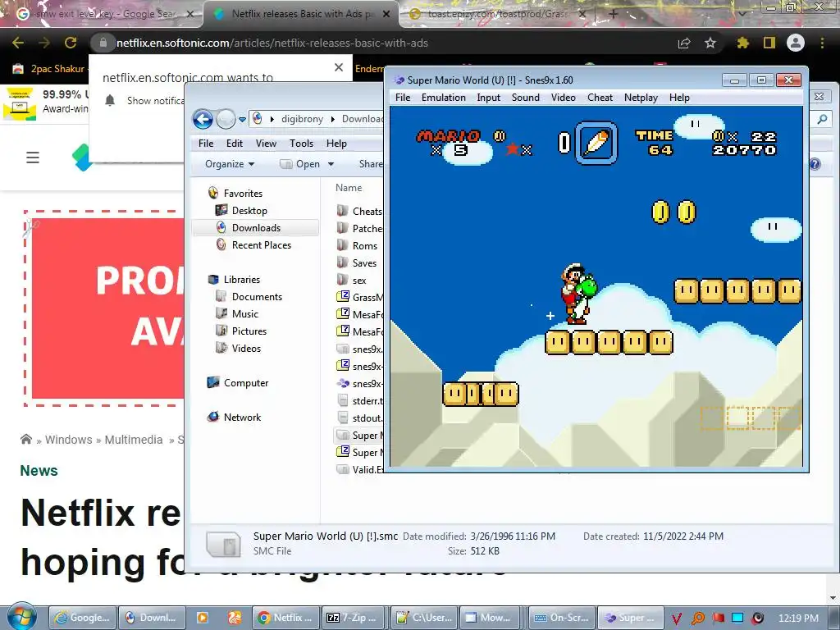The width and height of the screenshot is (840, 630).
Task: Click Chrome's reload page icon
Action: click(x=71, y=43)
